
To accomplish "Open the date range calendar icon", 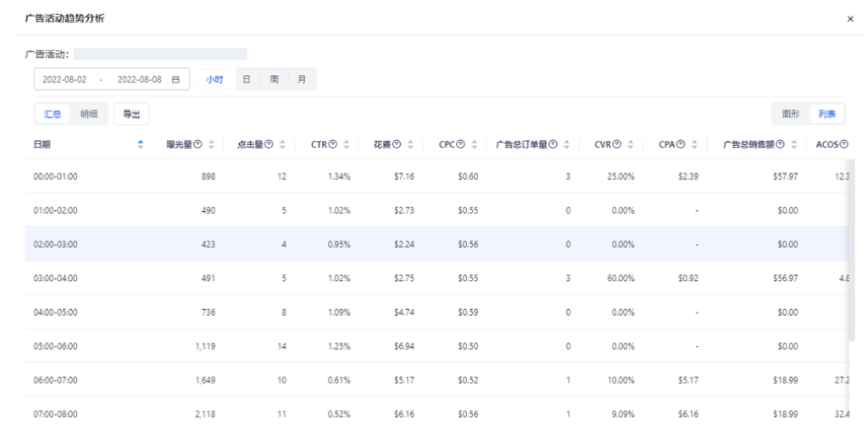I will pyautogui.click(x=176, y=79).
